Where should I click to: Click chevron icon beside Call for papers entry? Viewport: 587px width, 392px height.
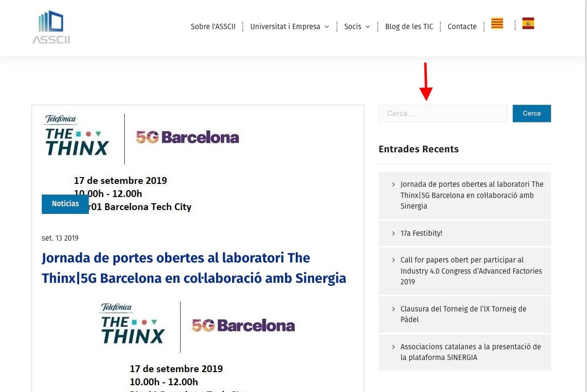[x=393, y=260]
